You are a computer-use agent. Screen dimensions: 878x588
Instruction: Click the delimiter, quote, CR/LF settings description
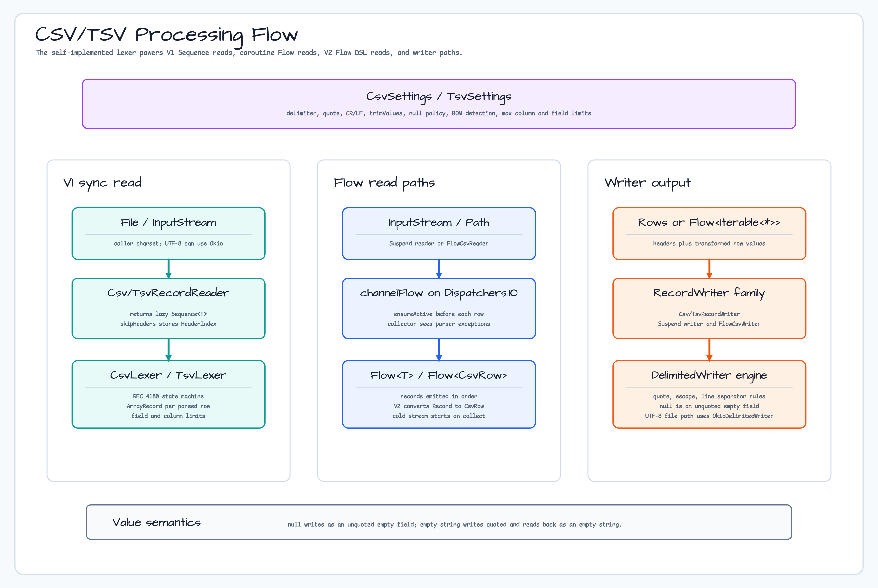point(439,113)
